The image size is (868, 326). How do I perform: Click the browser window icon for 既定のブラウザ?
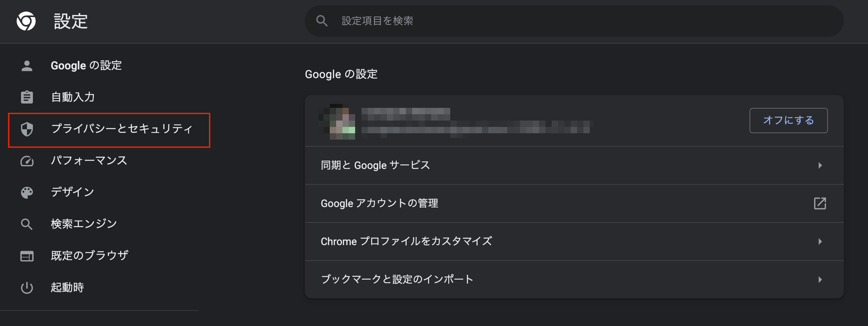(27, 256)
